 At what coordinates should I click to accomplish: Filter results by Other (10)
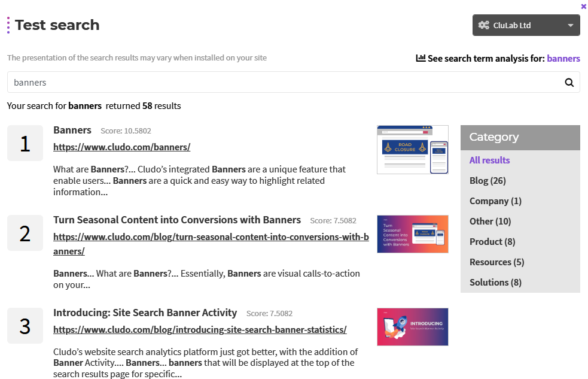pyautogui.click(x=490, y=221)
